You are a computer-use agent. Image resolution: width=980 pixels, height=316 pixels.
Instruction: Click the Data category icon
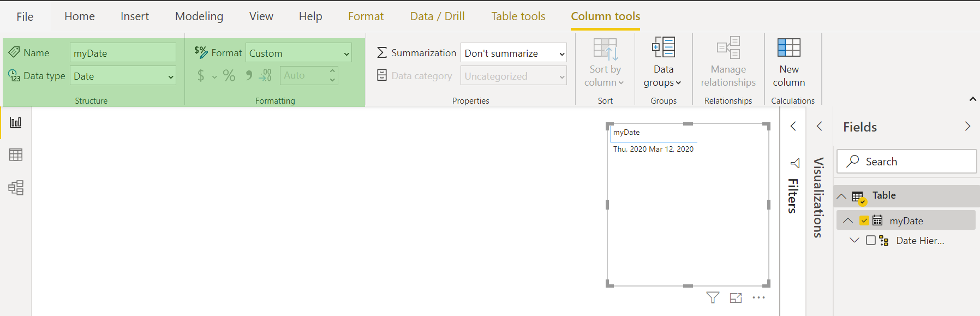tap(382, 75)
